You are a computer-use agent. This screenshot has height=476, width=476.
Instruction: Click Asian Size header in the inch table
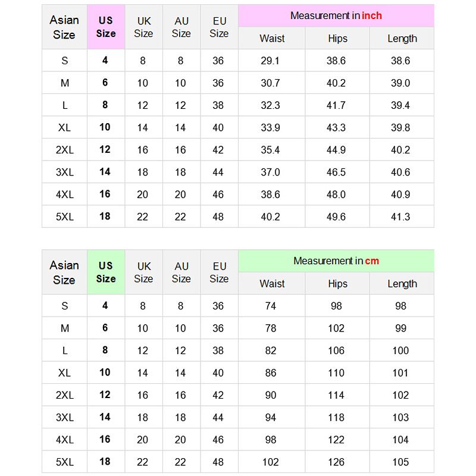coord(64,27)
